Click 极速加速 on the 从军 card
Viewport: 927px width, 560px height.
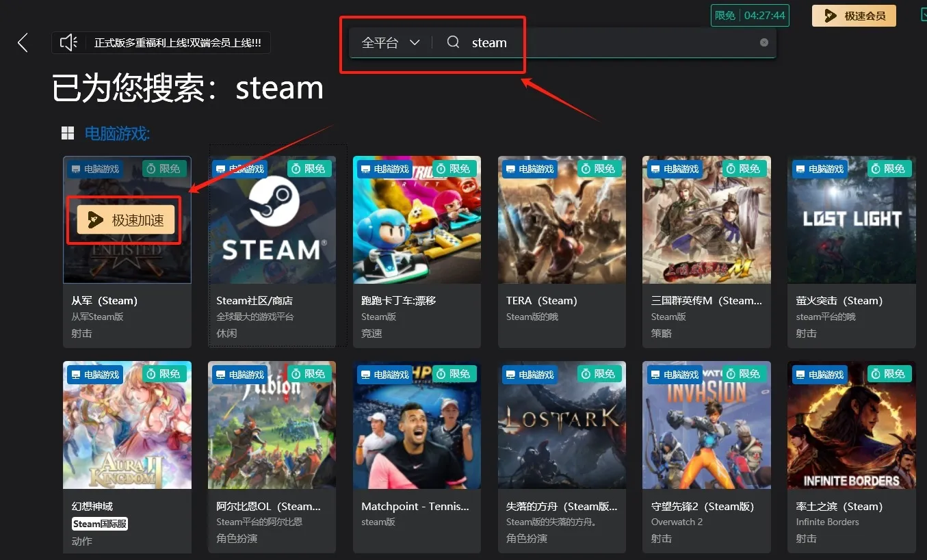click(x=126, y=220)
